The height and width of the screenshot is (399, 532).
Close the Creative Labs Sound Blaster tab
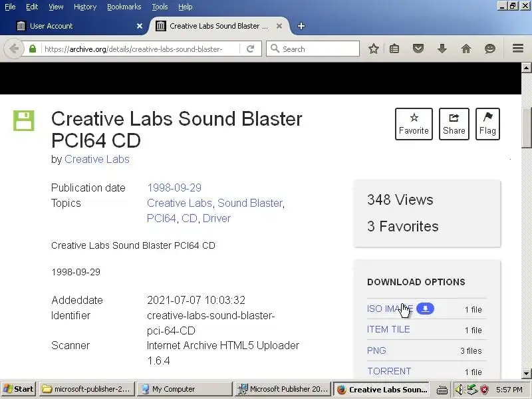click(279, 26)
